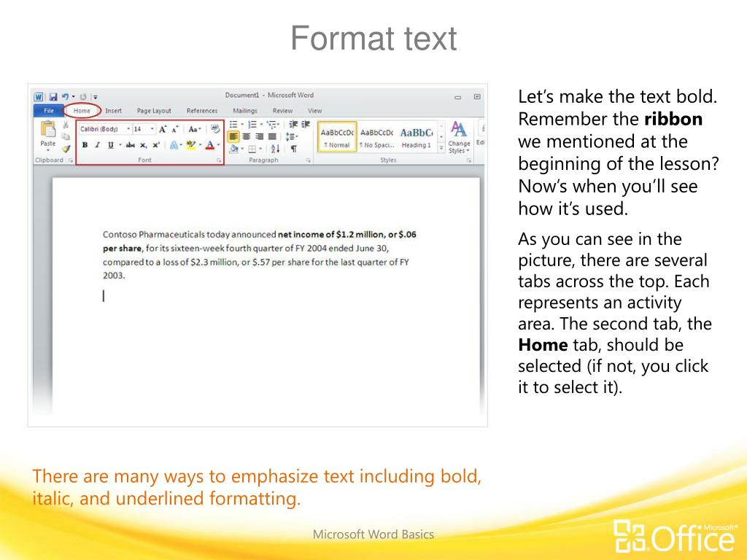Click the Word application icon in the title bar
The height and width of the screenshot is (560, 747).
[x=39, y=97]
